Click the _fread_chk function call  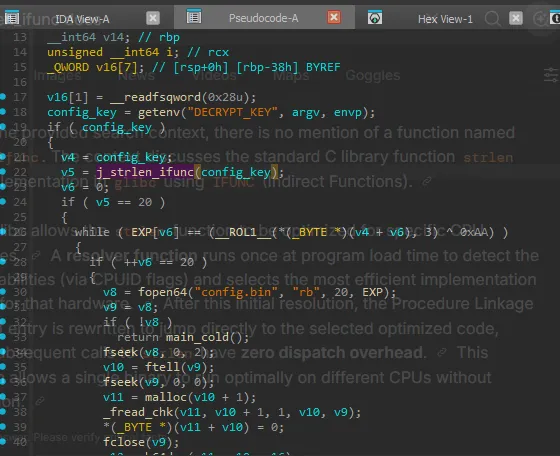138,412
